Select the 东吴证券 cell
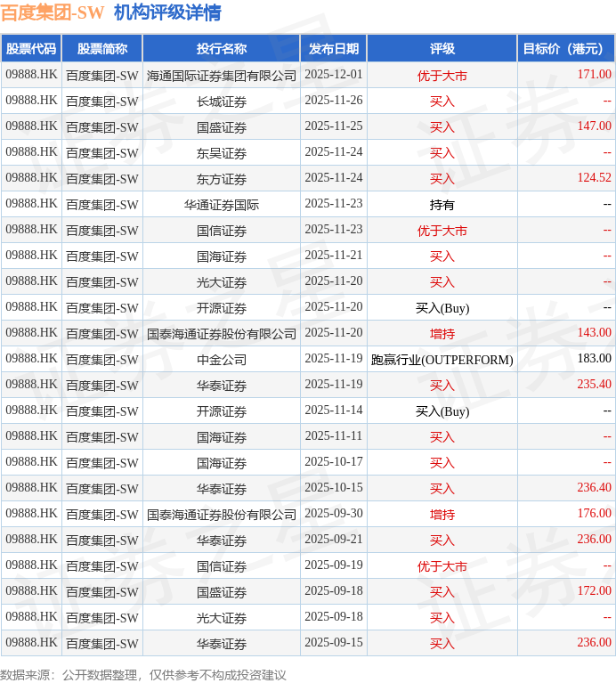This screenshot has width=616, height=683. (x=222, y=153)
